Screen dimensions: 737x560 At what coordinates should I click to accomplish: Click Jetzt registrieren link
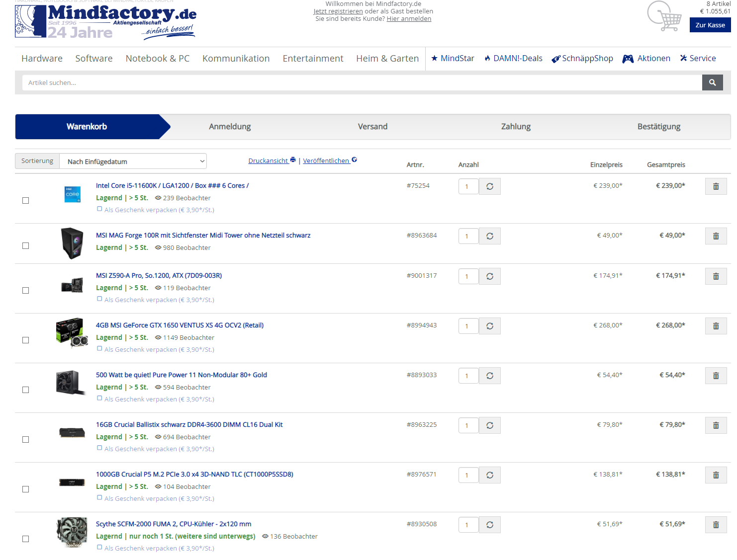(338, 11)
